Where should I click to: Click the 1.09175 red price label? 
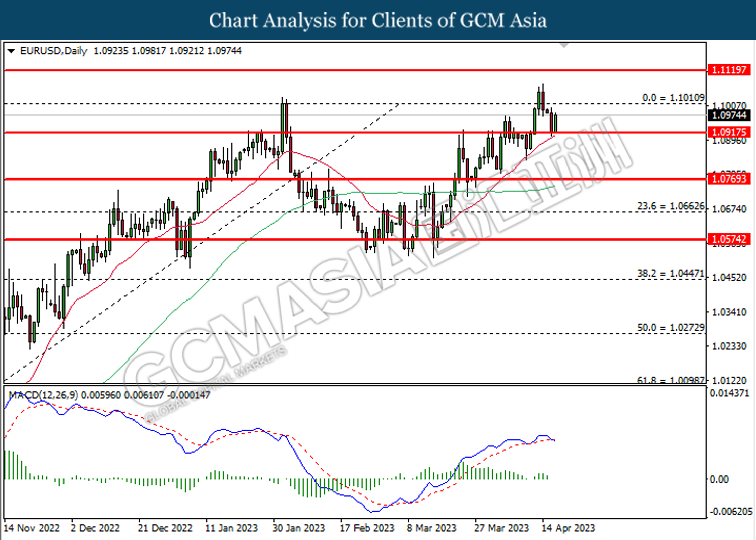(729, 132)
